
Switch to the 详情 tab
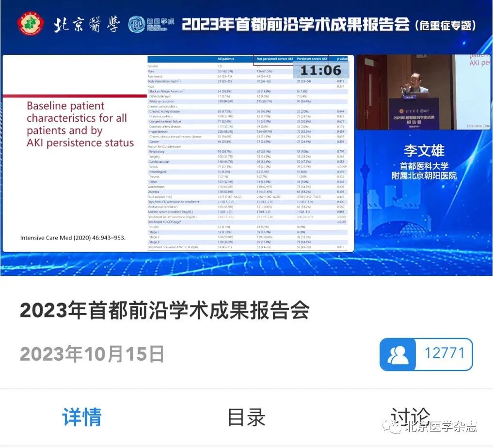click(x=82, y=417)
